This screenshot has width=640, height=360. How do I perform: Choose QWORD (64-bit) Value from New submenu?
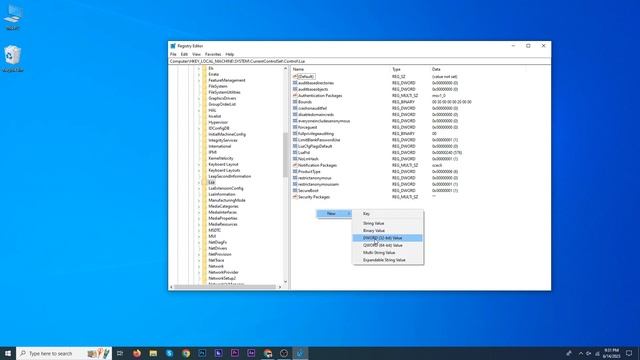[387, 245]
